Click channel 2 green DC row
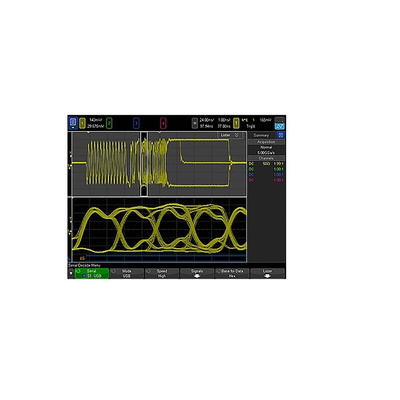This screenshot has height=400, width=400. coord(266,169)
